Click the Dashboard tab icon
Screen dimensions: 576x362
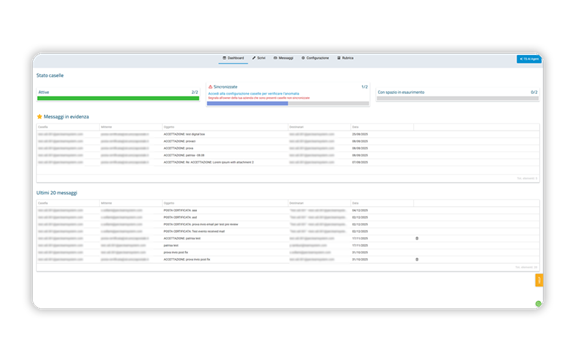(x=224, y=58)
